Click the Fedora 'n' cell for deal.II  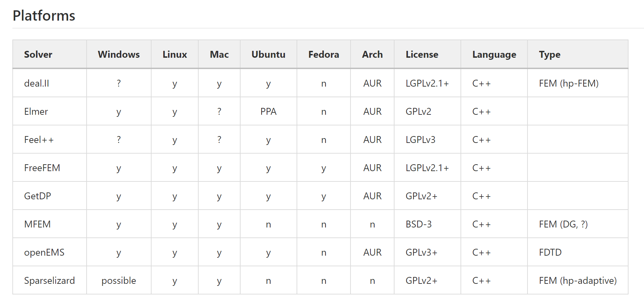point(324,84)
